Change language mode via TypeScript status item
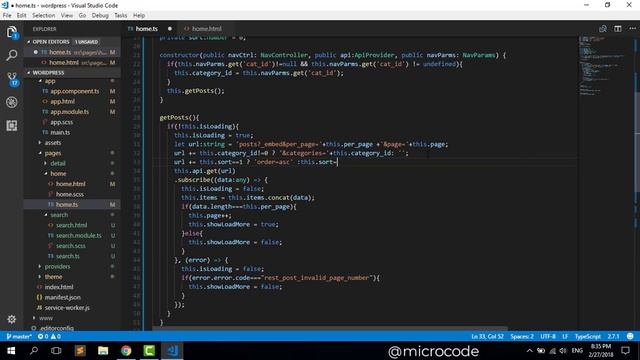Screen dimensions: 640x360 (587, 336)
